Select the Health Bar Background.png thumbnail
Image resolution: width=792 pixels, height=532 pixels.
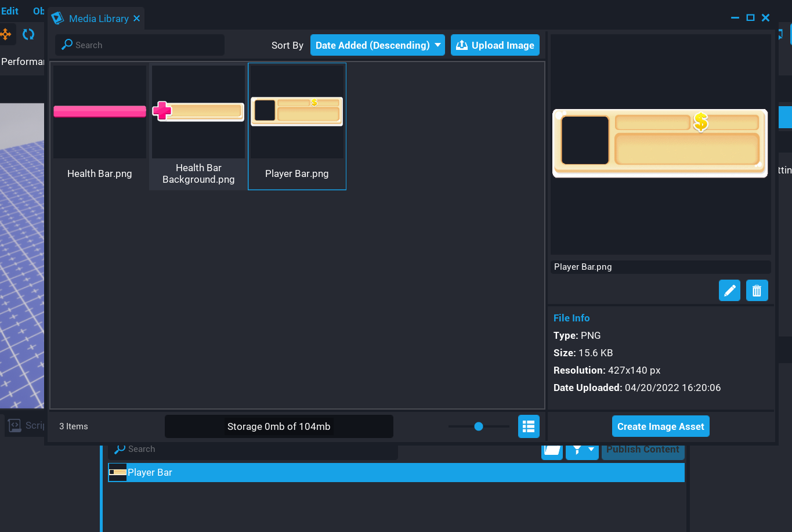coord(198,110)
